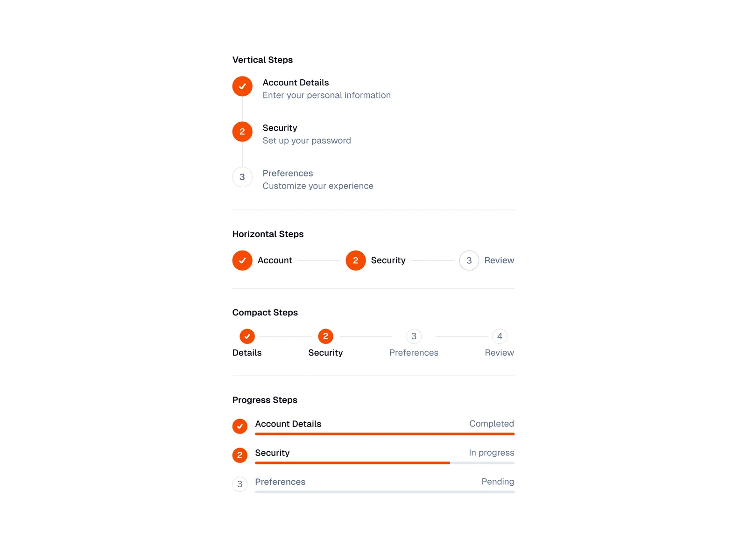Click the step 3 Review circle in Horizontal Steps
747x560 pixels.
point(469,260)
